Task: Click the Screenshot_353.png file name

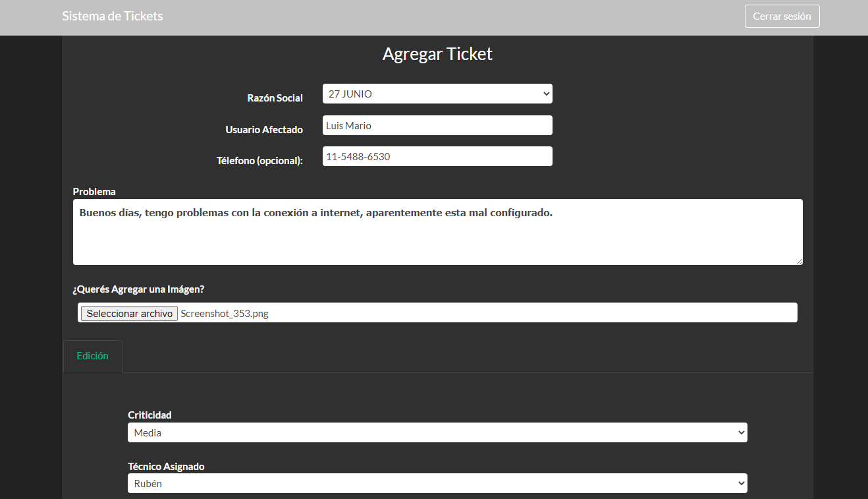Action: coord(225,314)
